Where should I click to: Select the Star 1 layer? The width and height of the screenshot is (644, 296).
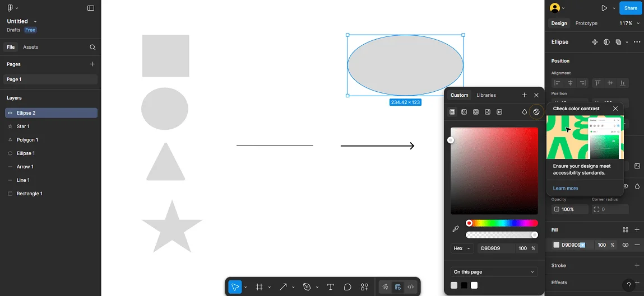tap(51, 126)
